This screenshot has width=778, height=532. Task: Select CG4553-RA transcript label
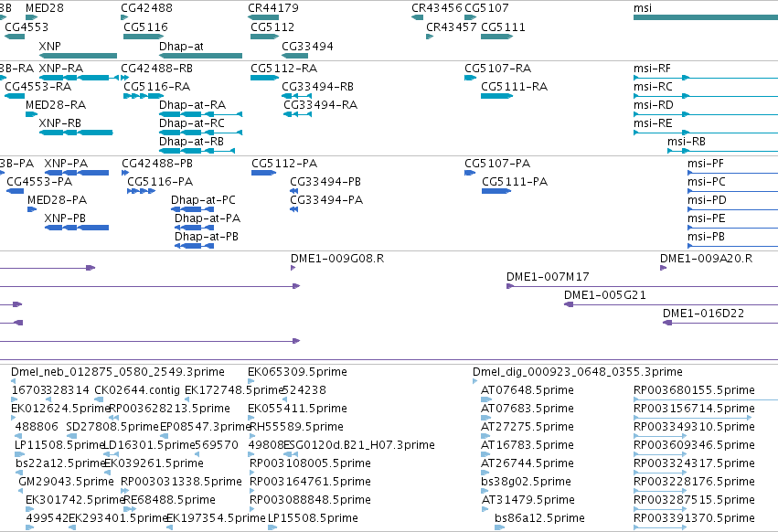pyautogui.click(x=37, y=87)
